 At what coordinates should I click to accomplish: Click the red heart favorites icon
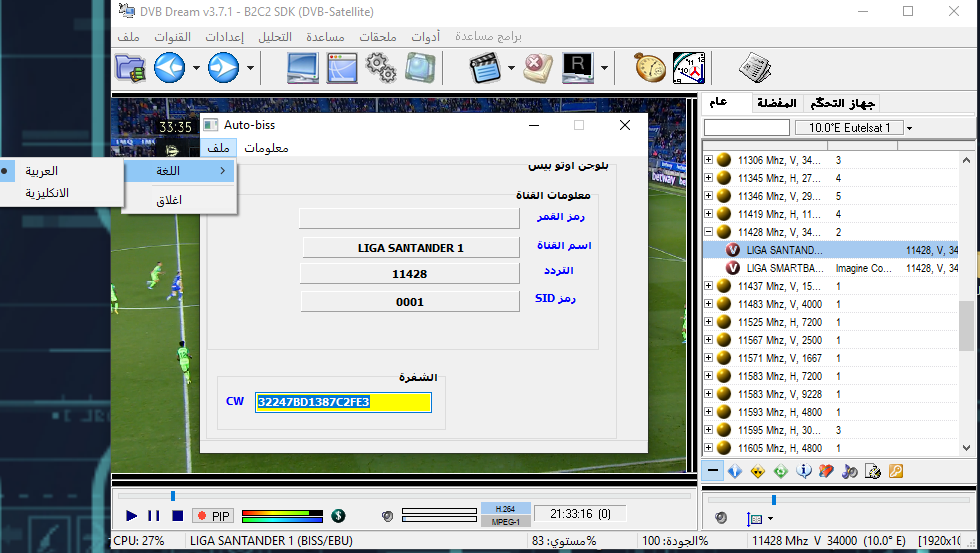tap(826, 471)
